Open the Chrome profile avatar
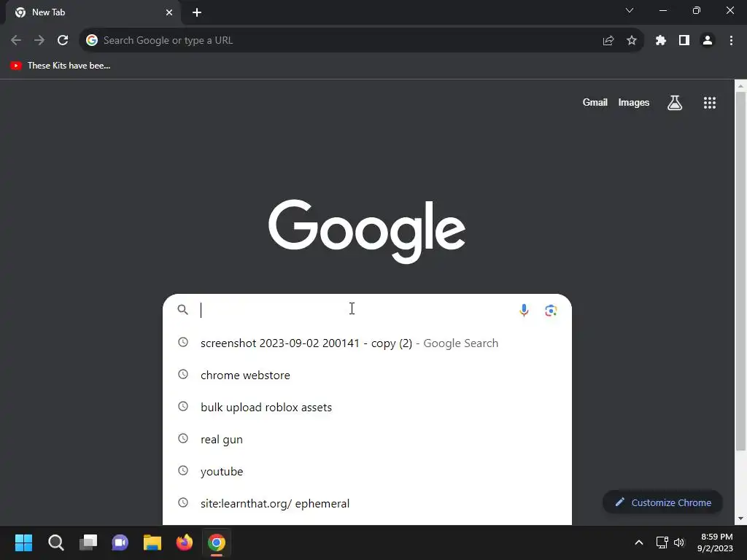Viewport: 747px width, 560px height. click(x=708, y=41)
